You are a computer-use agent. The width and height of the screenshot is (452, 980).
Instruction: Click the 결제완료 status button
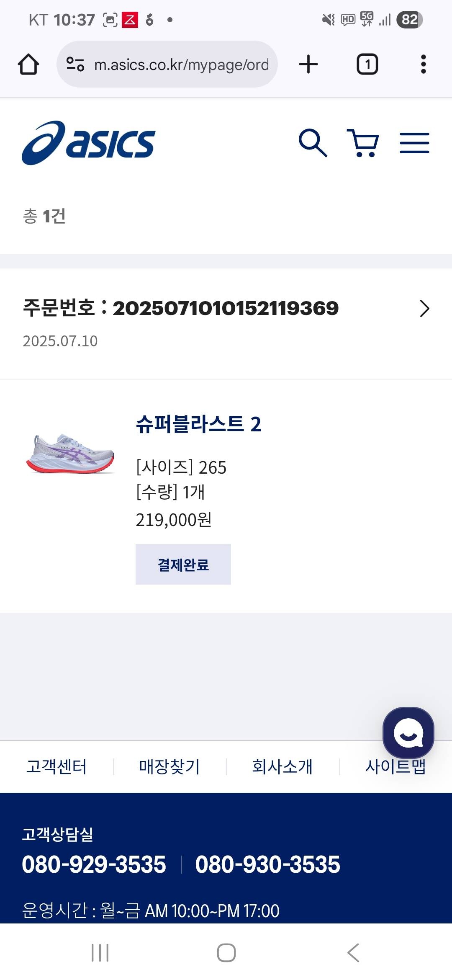(x=183, y=564)
